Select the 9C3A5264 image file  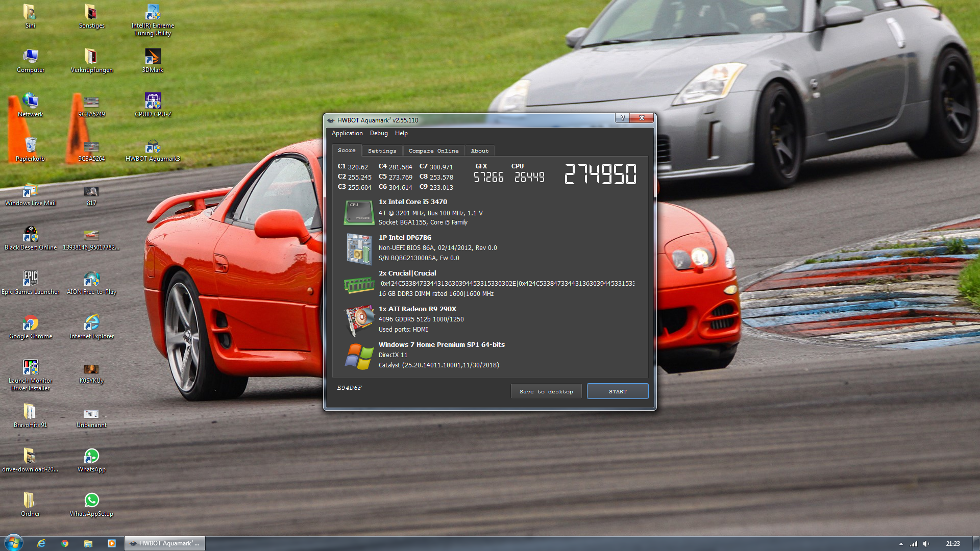(91, 151)
